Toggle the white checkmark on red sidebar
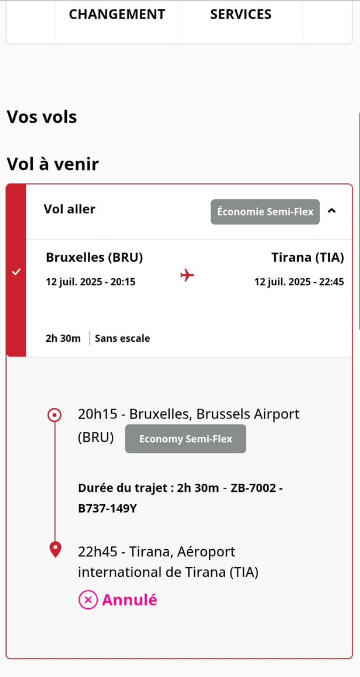This screenshot has width=360, height=677. pyautogui.click(x=16, y=272)
